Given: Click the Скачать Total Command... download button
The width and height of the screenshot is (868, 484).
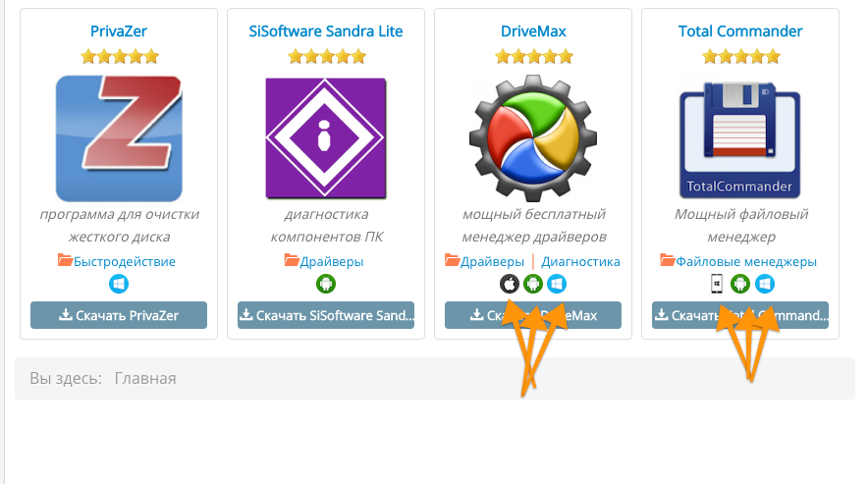Looking at the screenshot, I should click(x=740, y=315).
